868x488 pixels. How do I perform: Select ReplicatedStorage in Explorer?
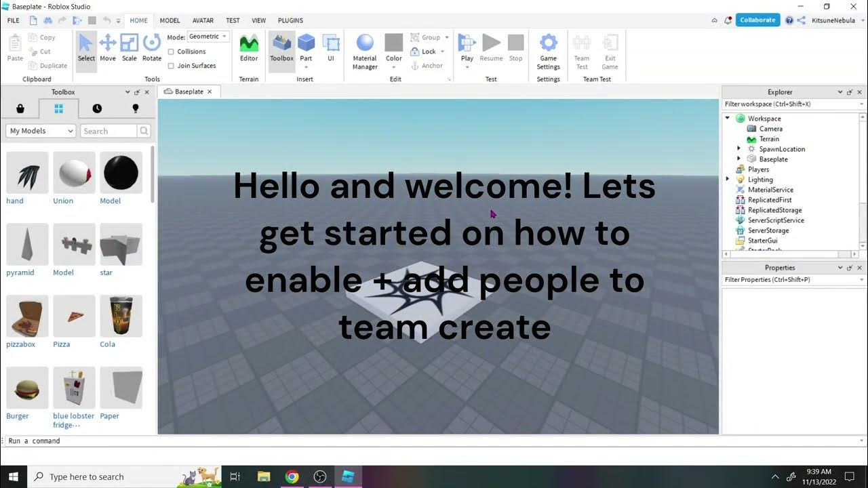coord(774,210)
